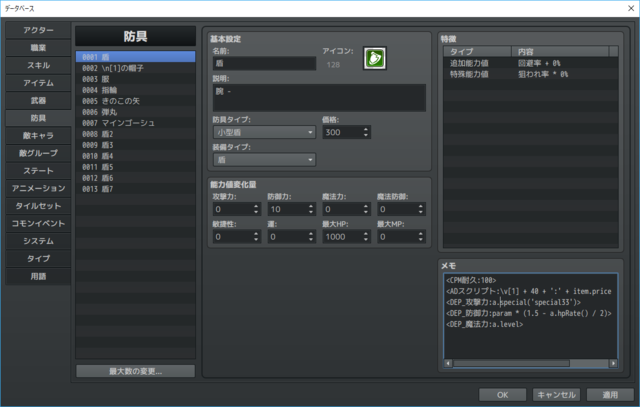Select armor 0012 盾6

[136, 178]
